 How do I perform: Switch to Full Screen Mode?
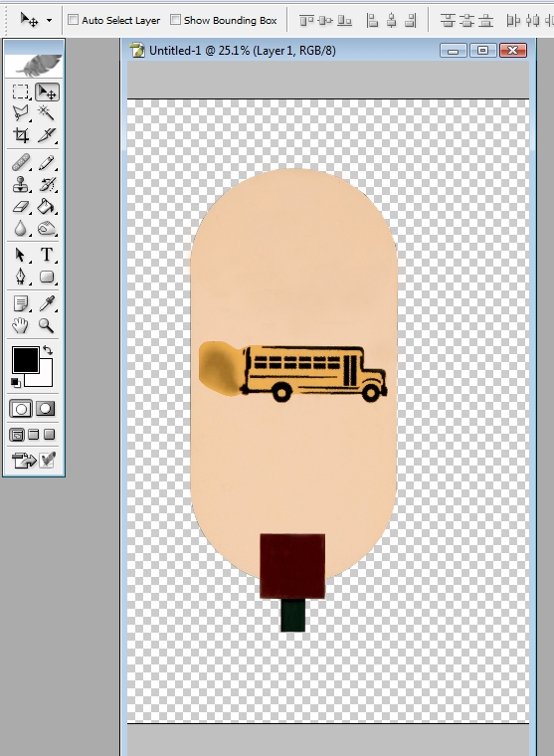49,435
